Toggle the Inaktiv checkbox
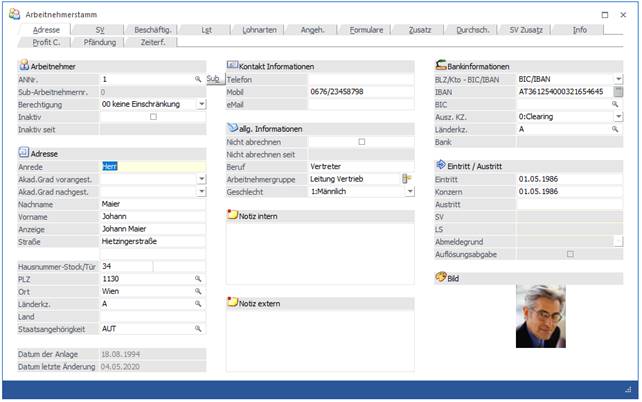 tap(153, 116)
